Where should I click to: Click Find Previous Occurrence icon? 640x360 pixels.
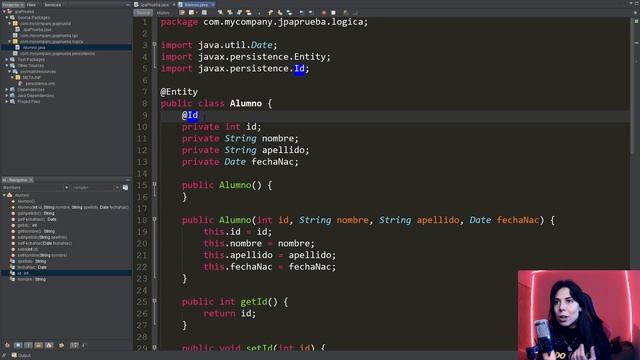click(x=230, y=13)
